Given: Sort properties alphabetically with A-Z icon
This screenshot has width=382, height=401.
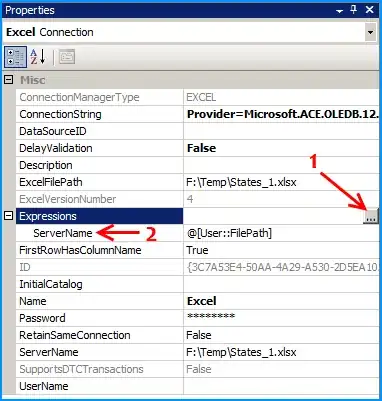Looking at the screenshot, I should click(x=37, y=57).
